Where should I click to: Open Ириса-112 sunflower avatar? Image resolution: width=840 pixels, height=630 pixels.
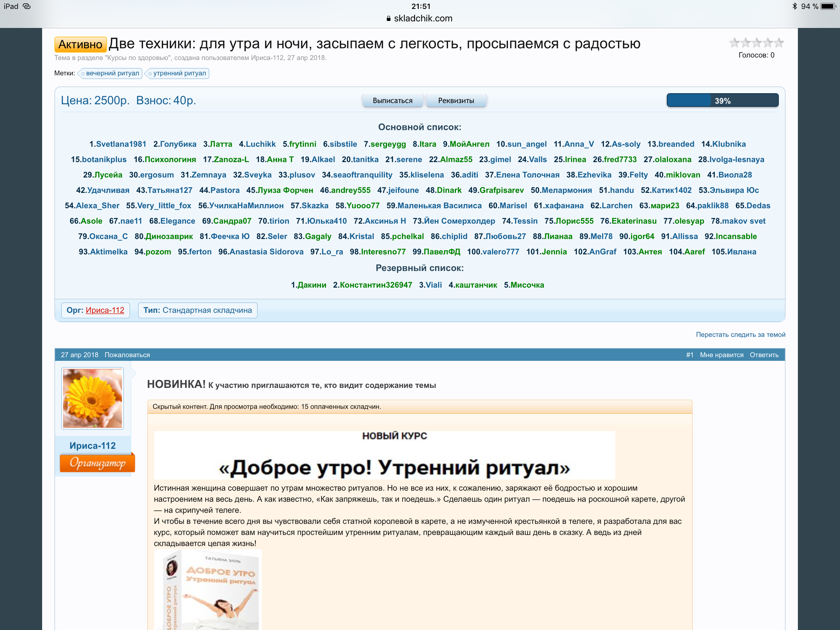[x=93, y=398]
